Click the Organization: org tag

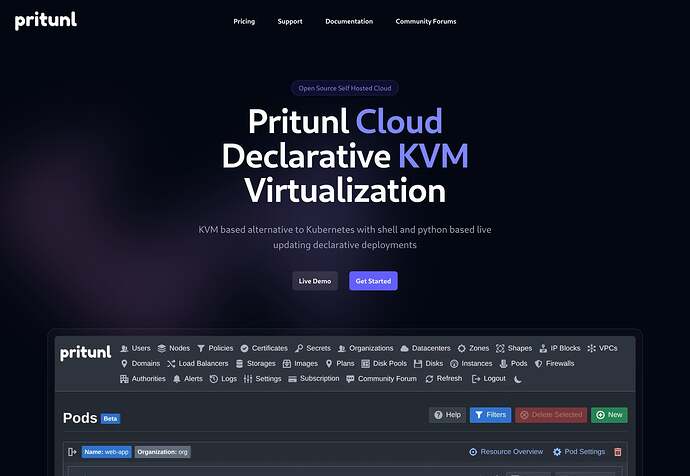(x=162, y=452)
